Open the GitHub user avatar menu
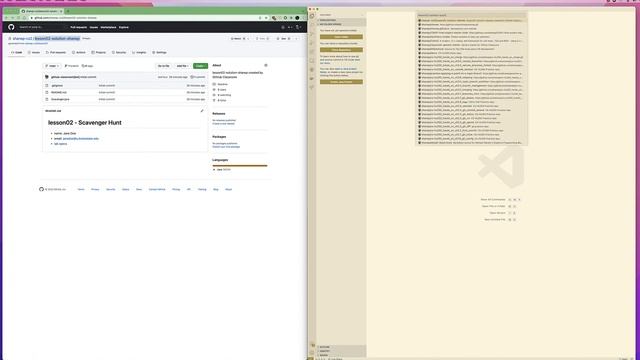Viewport: 640px width, 360px height. tap(298, 27)
